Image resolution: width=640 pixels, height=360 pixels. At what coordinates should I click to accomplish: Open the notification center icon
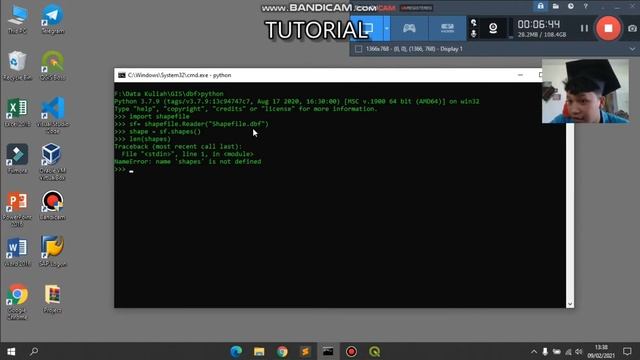click(x=627, y=351)
